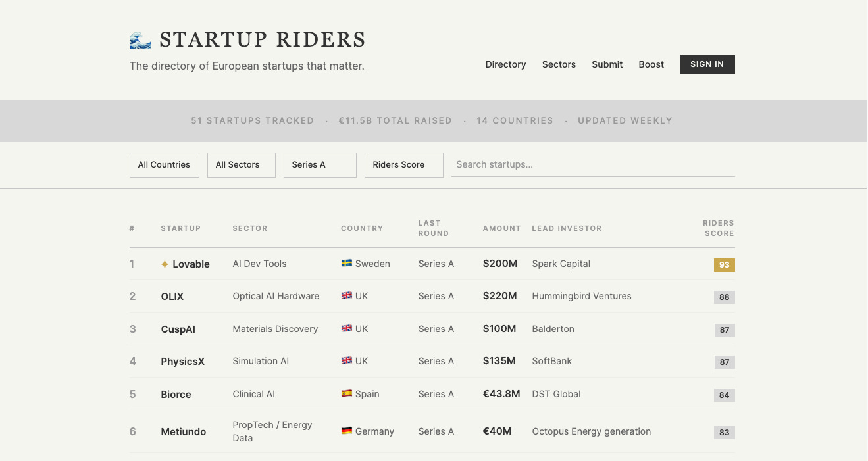This screenshot has width=868, height=461.
Task: Open the Series A round filter
Action: (x=320, y=165)
